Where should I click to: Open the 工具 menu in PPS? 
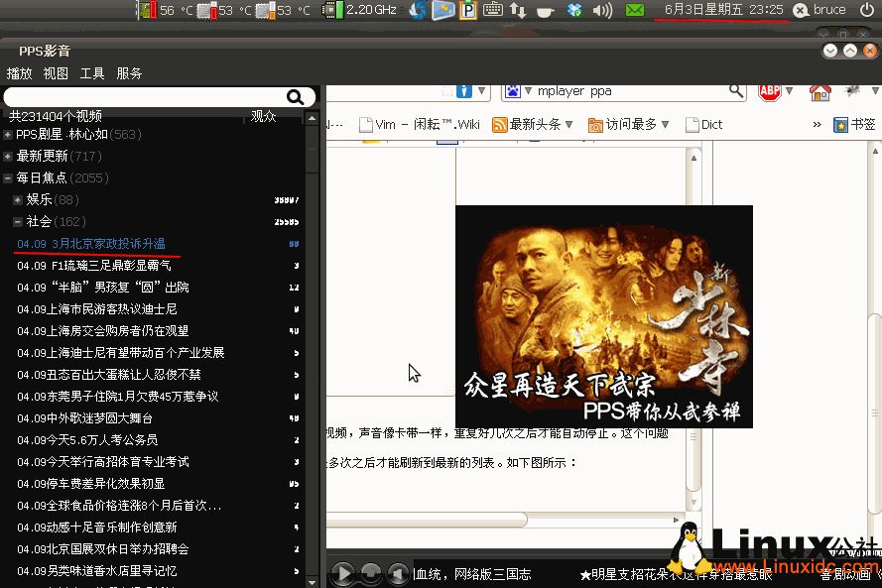click(91, 72)
